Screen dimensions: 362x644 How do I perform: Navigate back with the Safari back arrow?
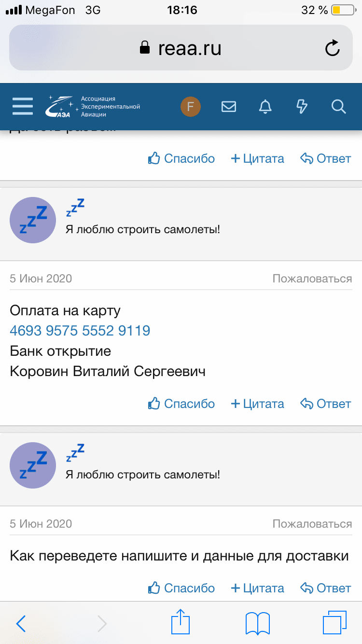point(20,623)
